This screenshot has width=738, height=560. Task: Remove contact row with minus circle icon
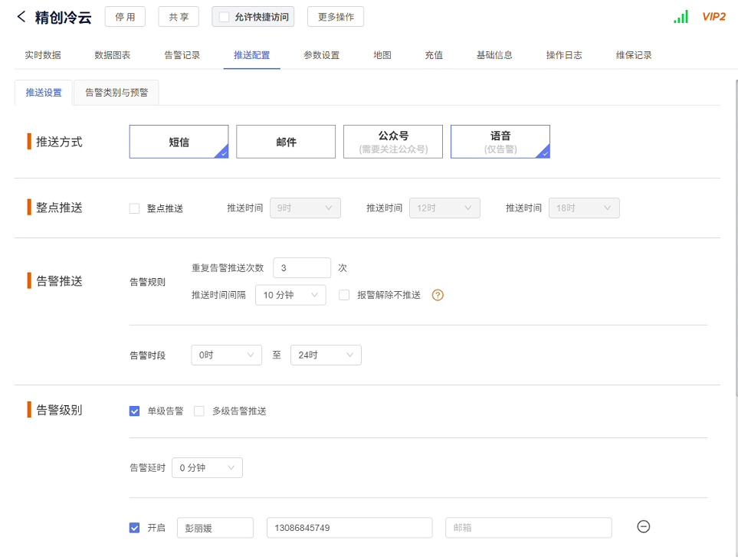click(x=644, y=526)
